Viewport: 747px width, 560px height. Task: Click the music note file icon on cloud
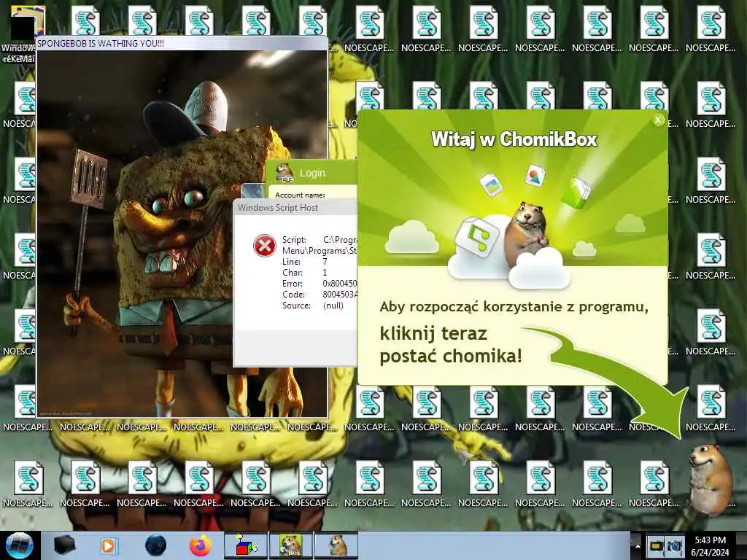pyautogui.click(x=477, y=236)
